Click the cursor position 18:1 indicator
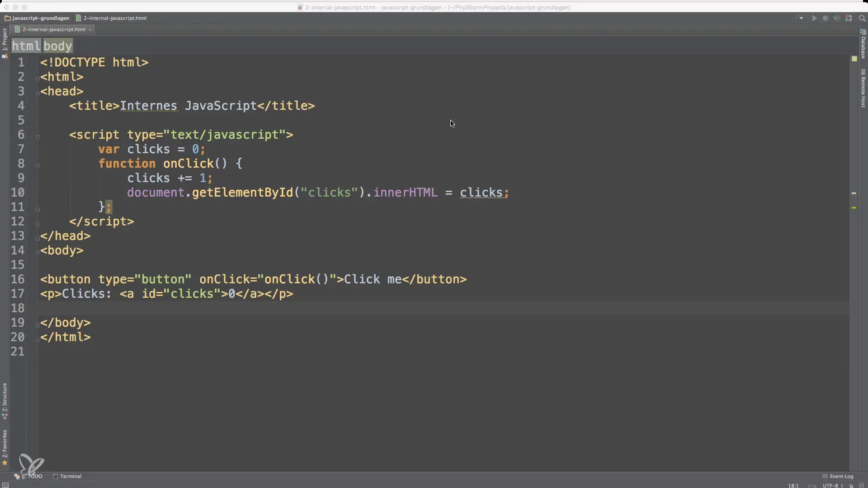This screenshot has width=868, height=488. pyautogui.click(x=793, y=486)
